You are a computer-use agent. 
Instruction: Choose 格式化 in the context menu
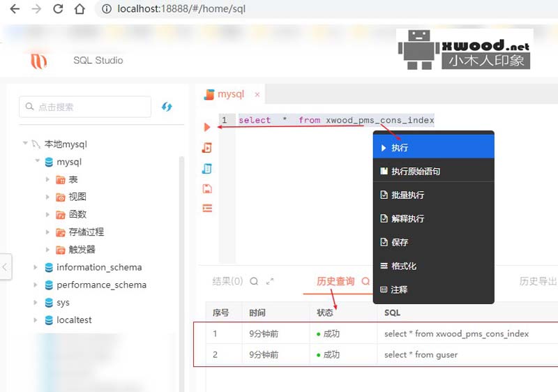pyautogui.click(x=433, y=266)
